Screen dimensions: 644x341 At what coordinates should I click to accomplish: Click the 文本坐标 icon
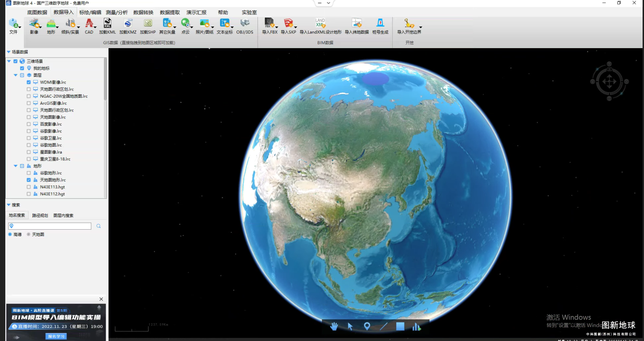point(224,23)
